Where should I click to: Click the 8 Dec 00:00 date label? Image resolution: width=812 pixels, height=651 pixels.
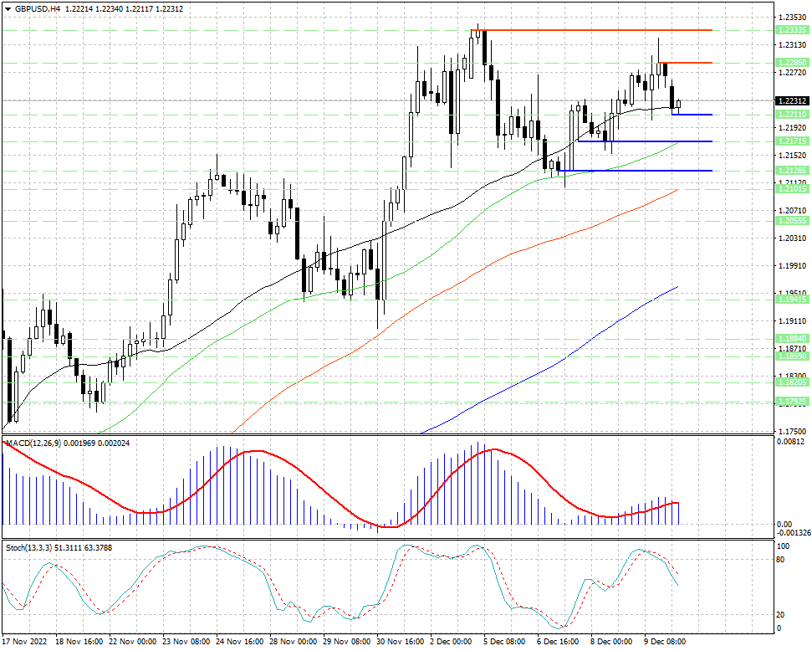(x=611, y=642)
